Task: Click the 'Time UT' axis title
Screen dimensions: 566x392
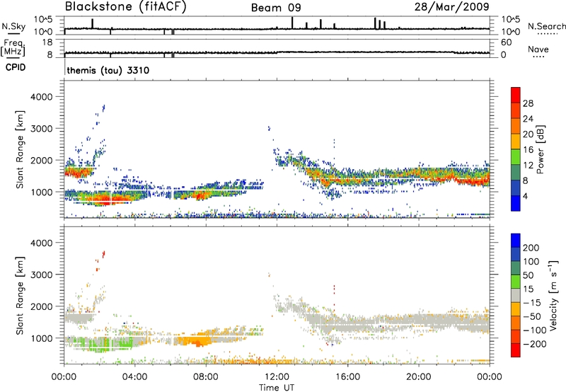Action: [x=277, y=388]
